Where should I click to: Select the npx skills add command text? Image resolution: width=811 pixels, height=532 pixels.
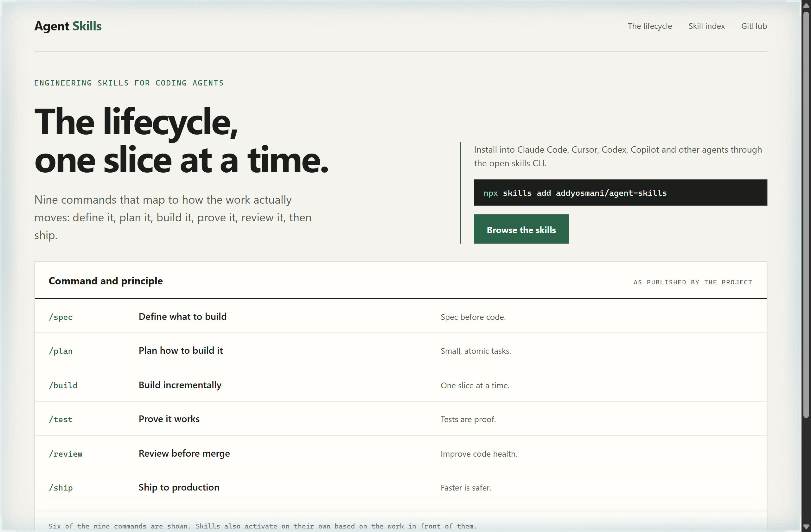575,193
